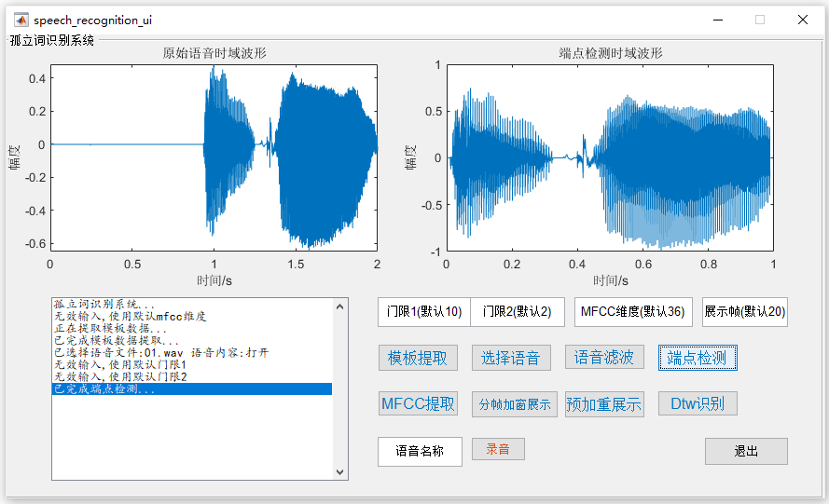Select highlighted line 已完成端点检测...
829x504 pixels.
click(x=192, y=389)
